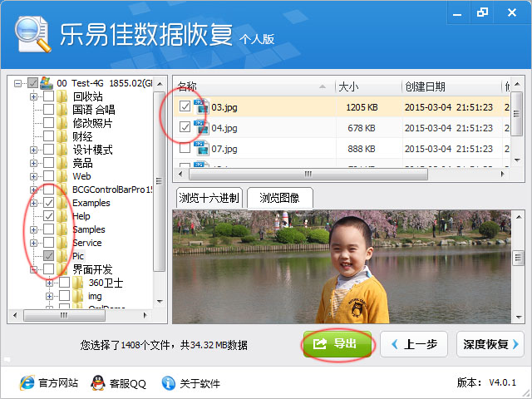Start deep recovery via 深度恢复 button
This screenshot has height=399, width=532.
(x=490, y=344)
